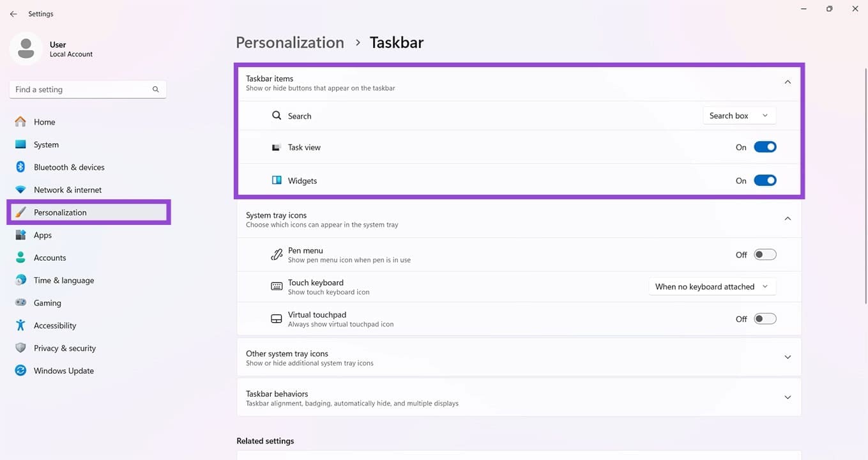Turn on Virtual touchpad icon
Screen dimensions: 868x460
tap(765, 318)
